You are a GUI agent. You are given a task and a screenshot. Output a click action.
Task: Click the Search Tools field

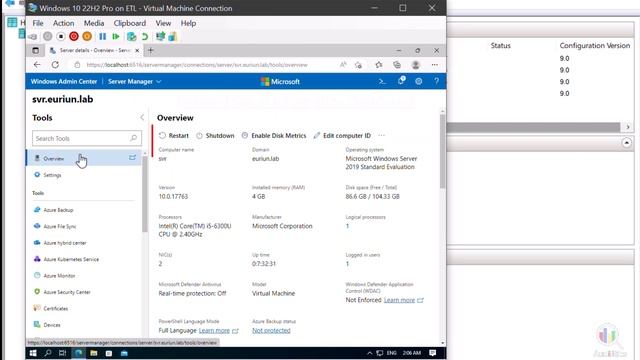[87, 138]
